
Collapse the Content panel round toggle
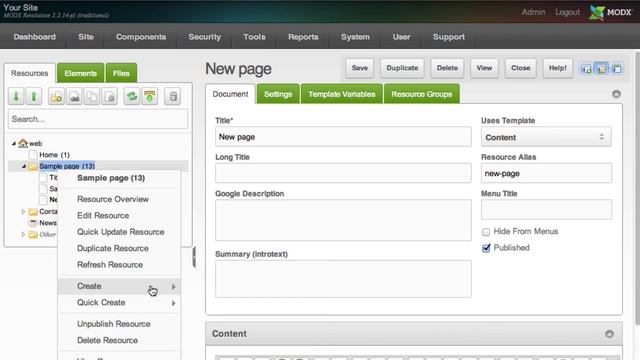[x=609, y=334]
